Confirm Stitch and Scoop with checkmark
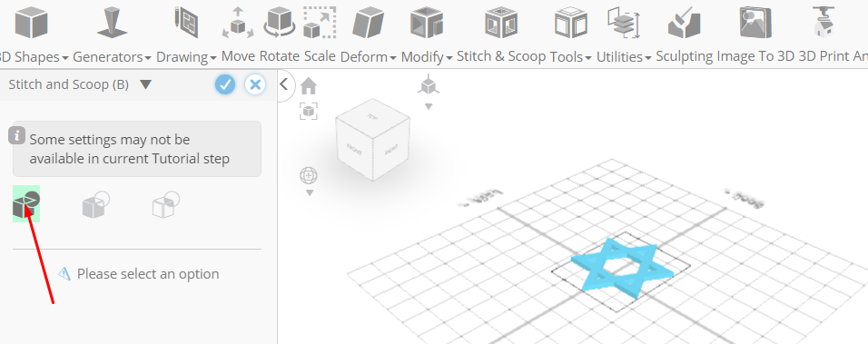Screen dimensions: 868x344 tap(225, 84)
